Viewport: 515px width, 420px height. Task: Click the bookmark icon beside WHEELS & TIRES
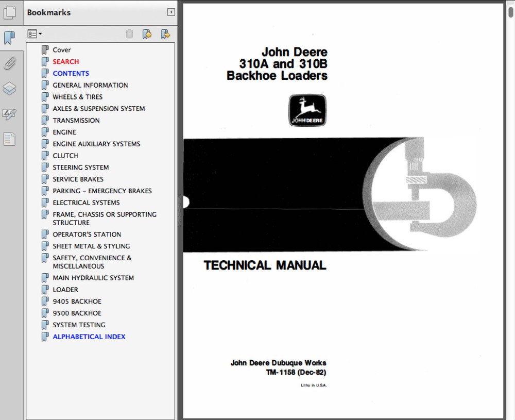point(45,97)
